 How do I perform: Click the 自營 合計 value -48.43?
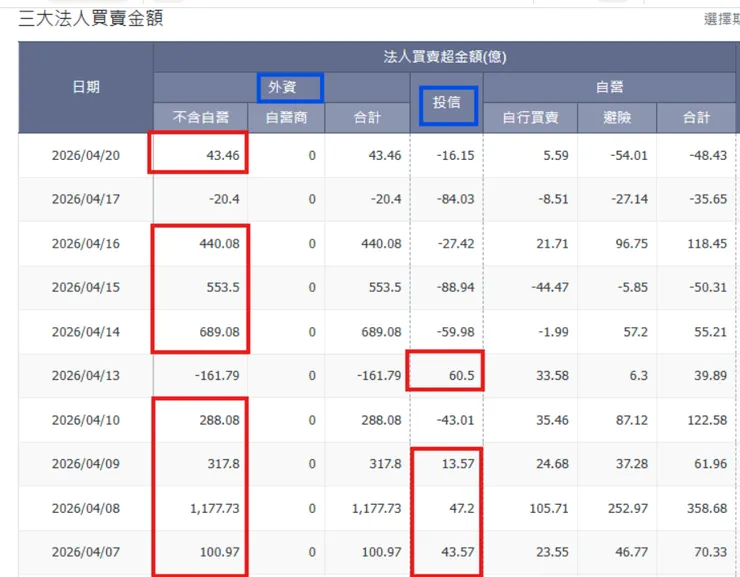point(708,156)
